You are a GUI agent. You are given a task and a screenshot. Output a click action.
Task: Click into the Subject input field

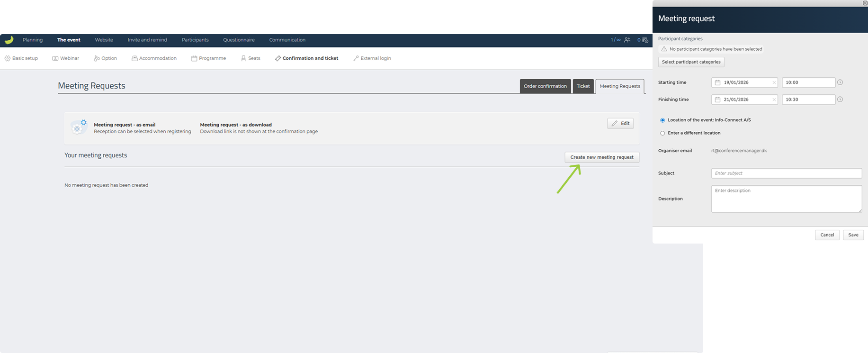[x=786, y=173]
